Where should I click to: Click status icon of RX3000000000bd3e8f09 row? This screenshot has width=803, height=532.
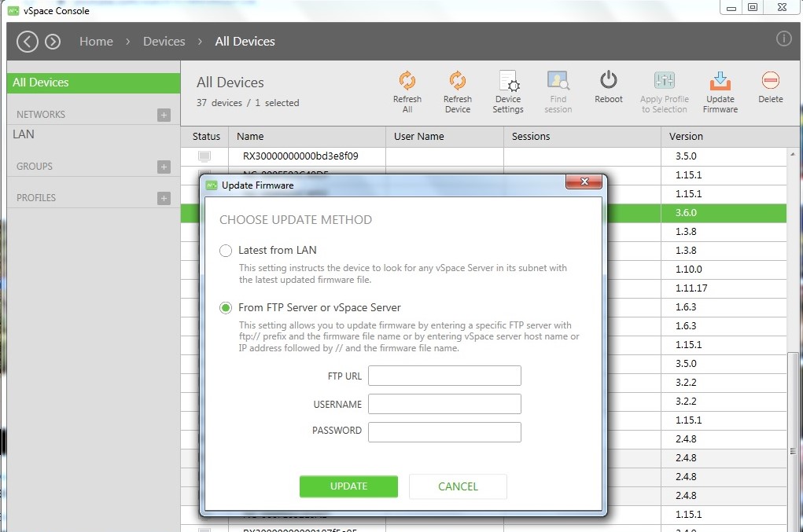tap(204, 156)
